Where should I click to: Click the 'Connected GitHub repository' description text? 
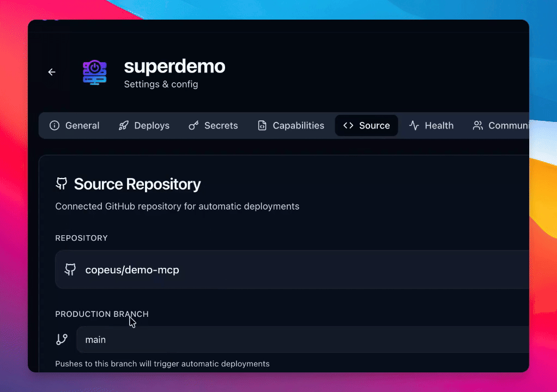(177, 206)
